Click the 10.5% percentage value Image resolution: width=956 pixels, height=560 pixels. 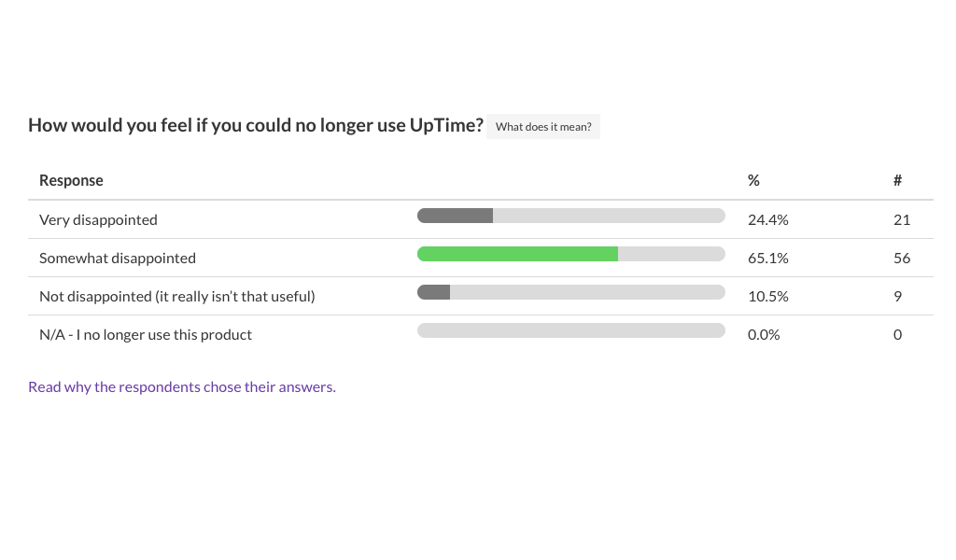[768, 297]
